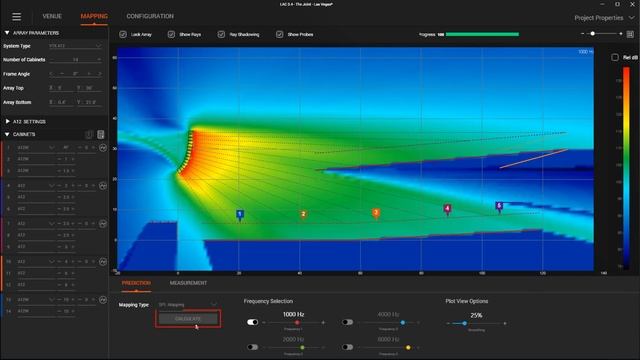Click the Frame Angle far-left arrow
640x360 pixels.
pyautogui.click(x=51, y=74)
